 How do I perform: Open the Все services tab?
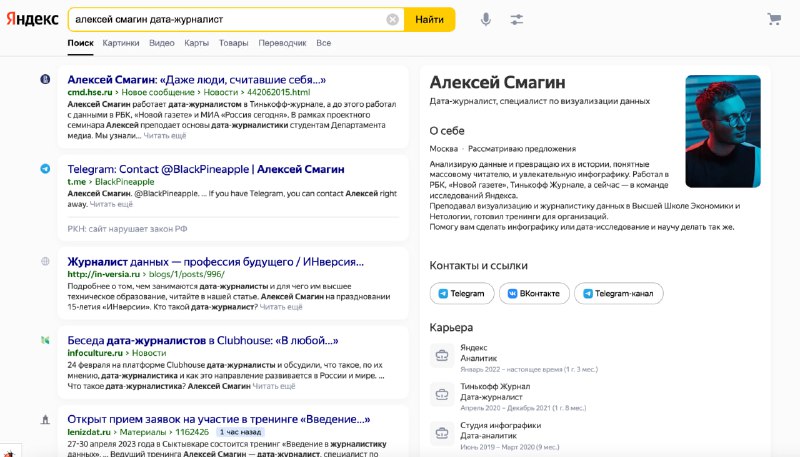pyautogui.click(x=323, y=43)
